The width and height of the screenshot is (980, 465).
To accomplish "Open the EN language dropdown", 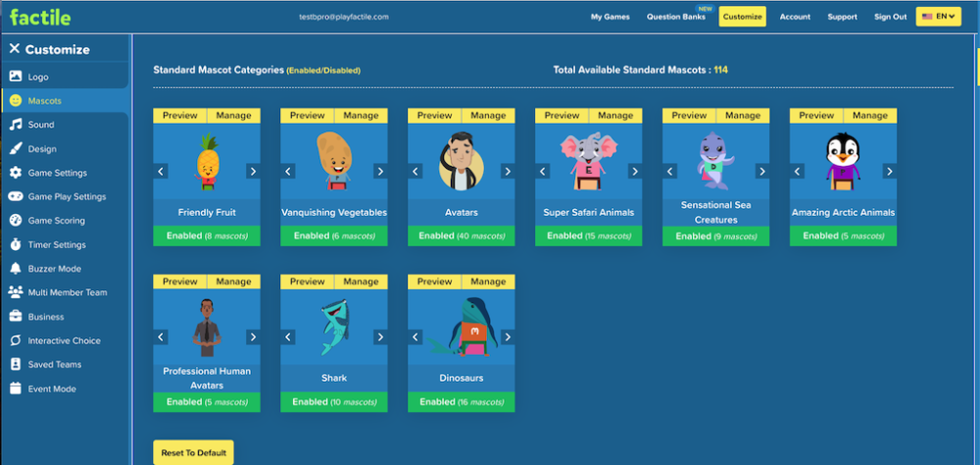I will (938, 17).
